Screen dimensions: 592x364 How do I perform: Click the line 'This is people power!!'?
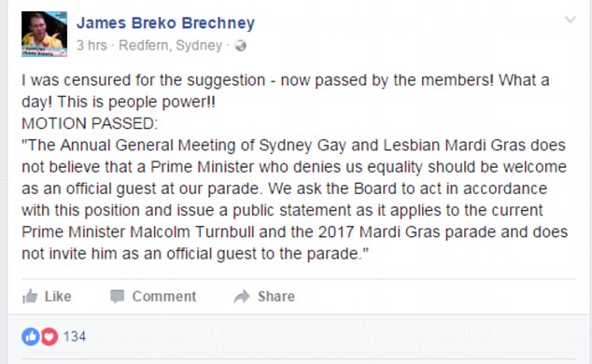136,103
